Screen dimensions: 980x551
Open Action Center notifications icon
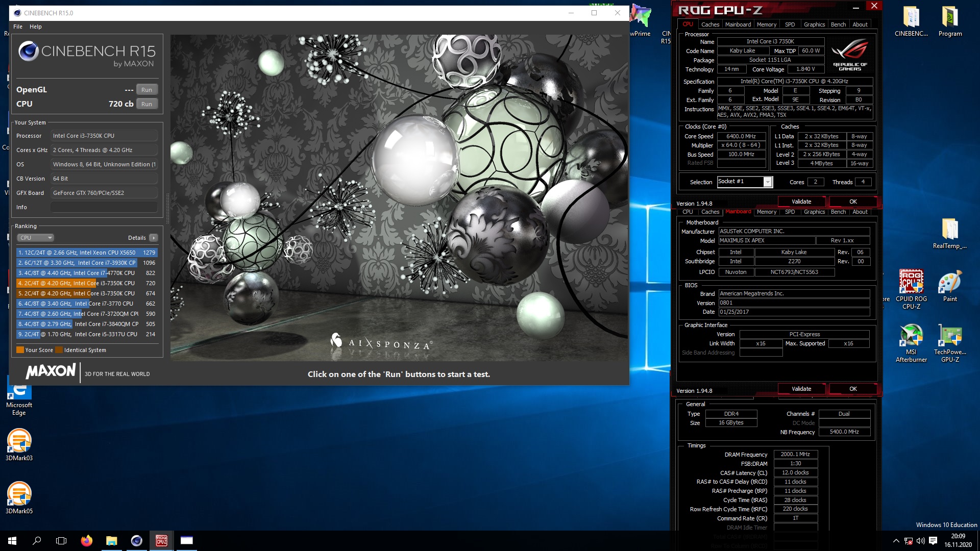(933, 541)
